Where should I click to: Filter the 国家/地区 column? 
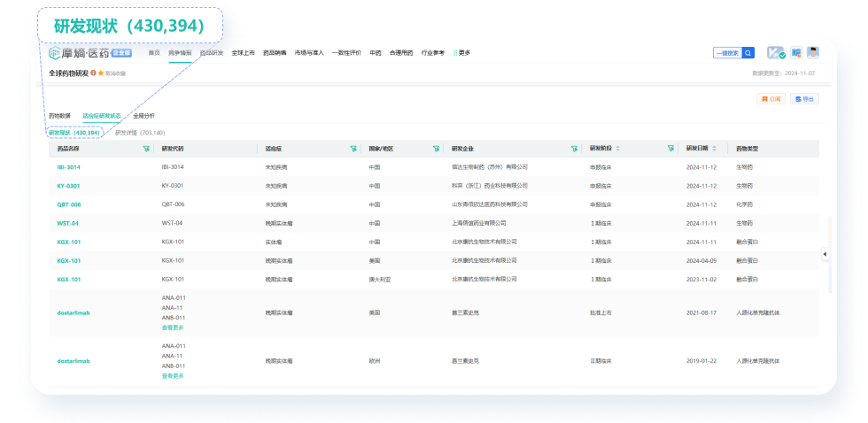coord(436,149)
